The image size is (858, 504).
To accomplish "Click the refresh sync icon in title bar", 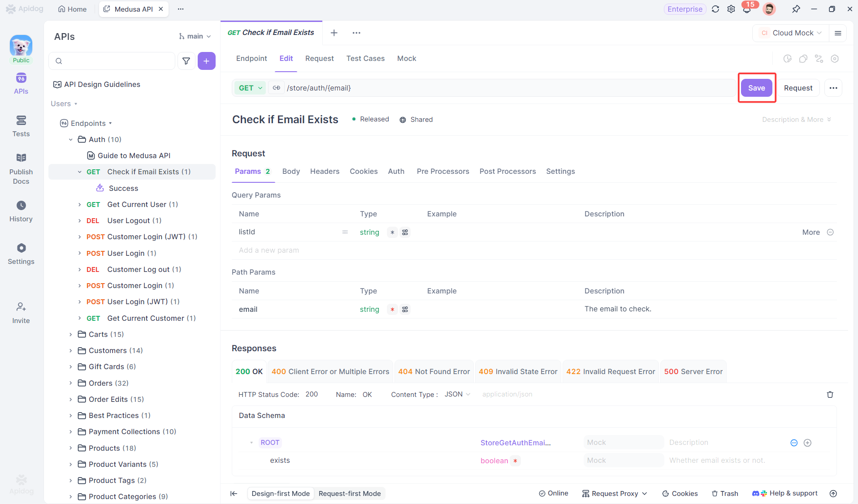I will pos(715,9).
